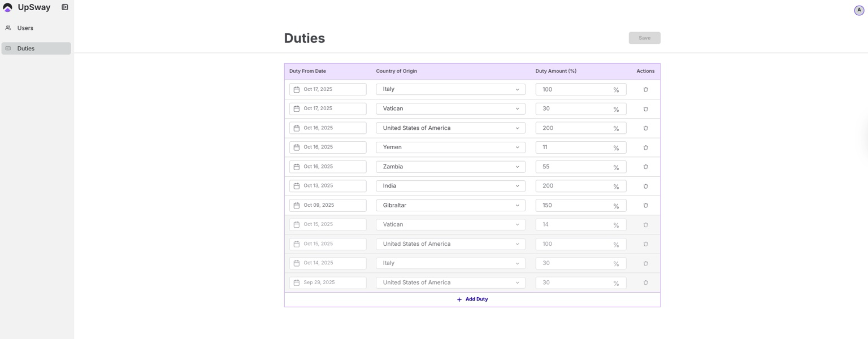Click the Save button
The height and width of the screenshot is (339, 868).
tap(644, 38)
